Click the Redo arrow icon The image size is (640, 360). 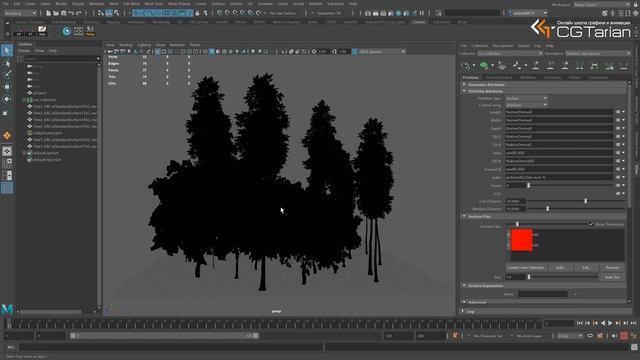coord(79,13)
